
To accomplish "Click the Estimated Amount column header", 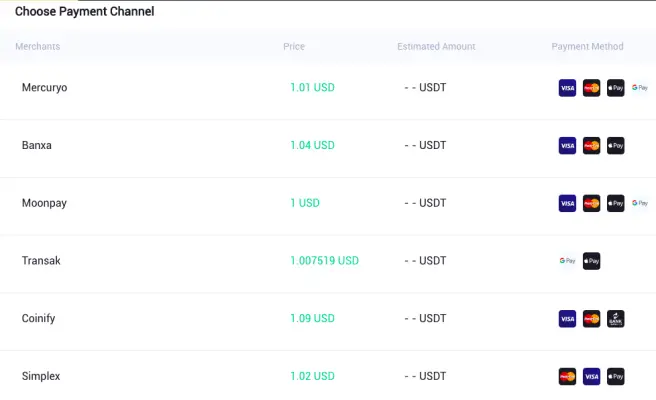I will (436, 46).
